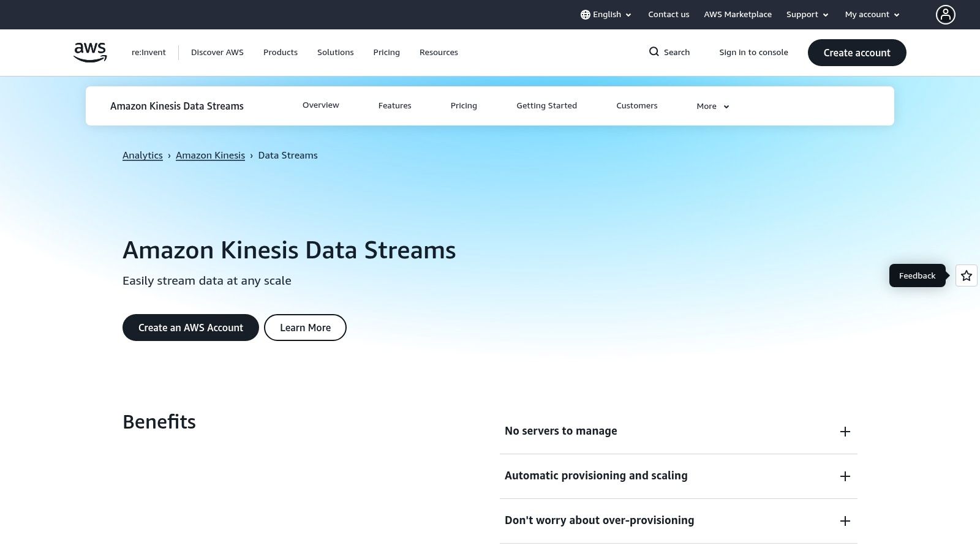
Task: Switch to the Getting Started tab
Action: (546, 105)
